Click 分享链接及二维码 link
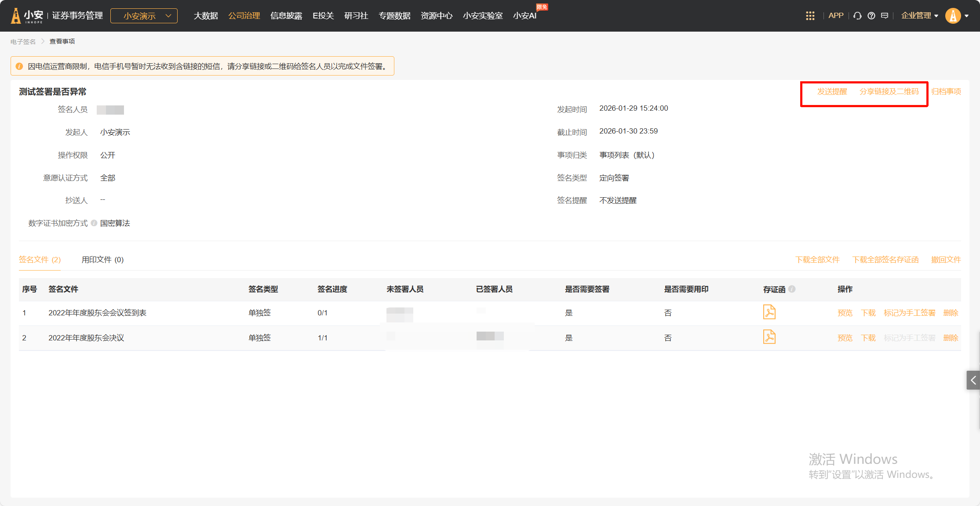 pyautogui.click(x=889, y=91)
